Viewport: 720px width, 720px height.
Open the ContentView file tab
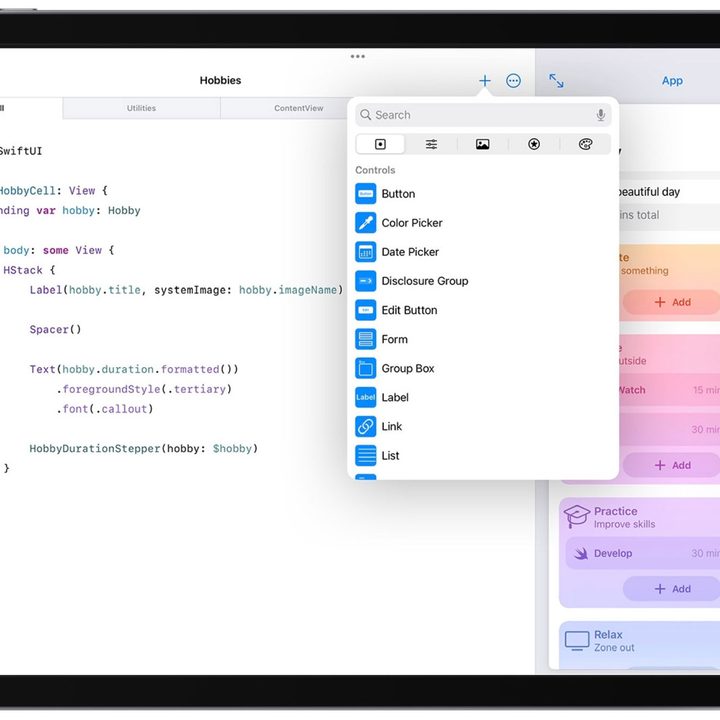click(x=298, y=108)
